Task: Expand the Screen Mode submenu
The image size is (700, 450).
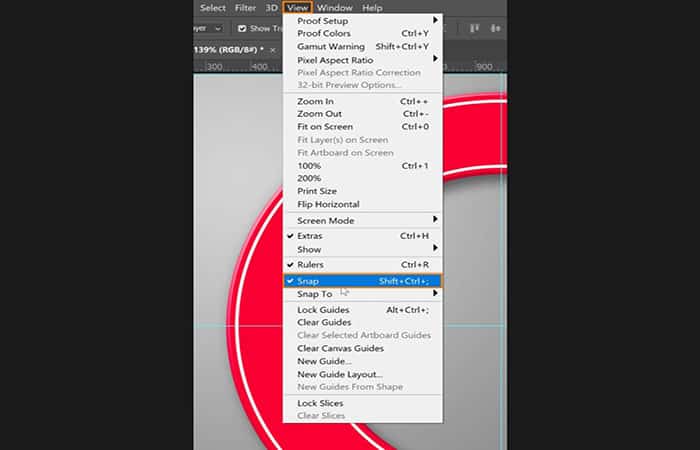Action: 363,221
